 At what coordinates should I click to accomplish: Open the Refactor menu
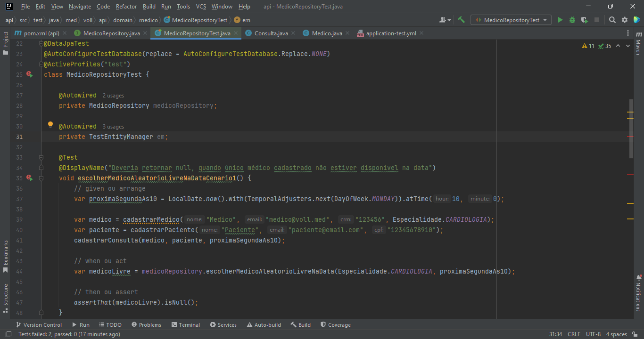tap(126, 7)
